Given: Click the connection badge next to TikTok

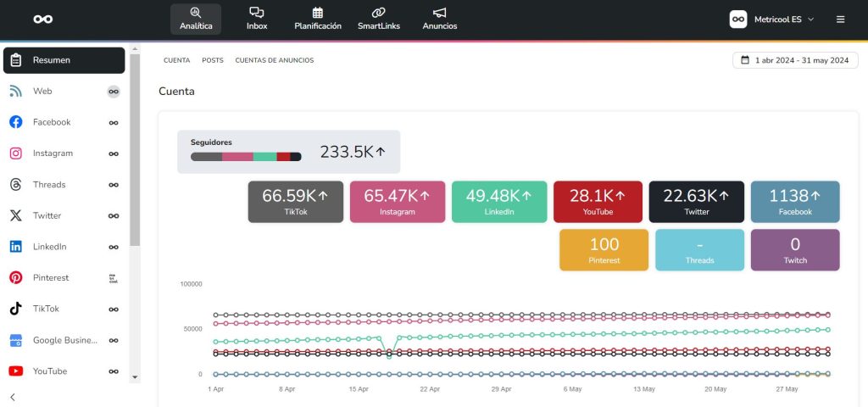Looking at the screenshot, I should coord(114,309).
